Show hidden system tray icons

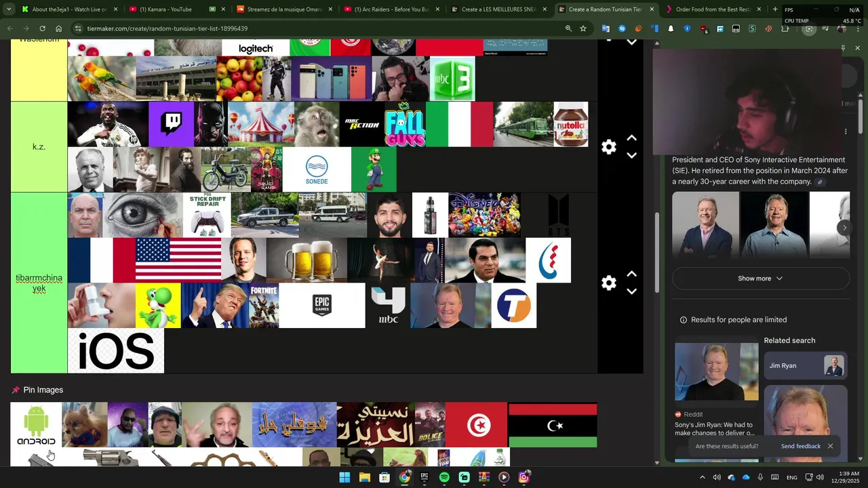pos(702,477)
